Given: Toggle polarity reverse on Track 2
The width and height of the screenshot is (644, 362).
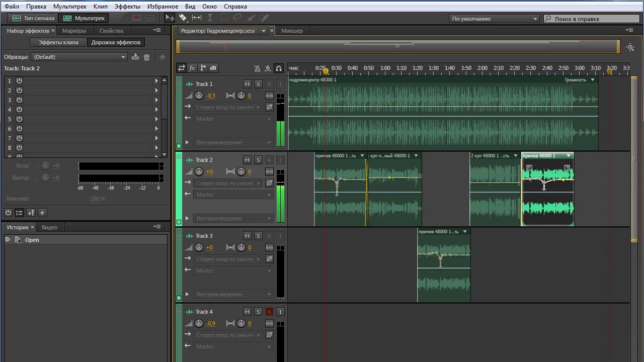Looking at the screenshot, I should 269,183.
